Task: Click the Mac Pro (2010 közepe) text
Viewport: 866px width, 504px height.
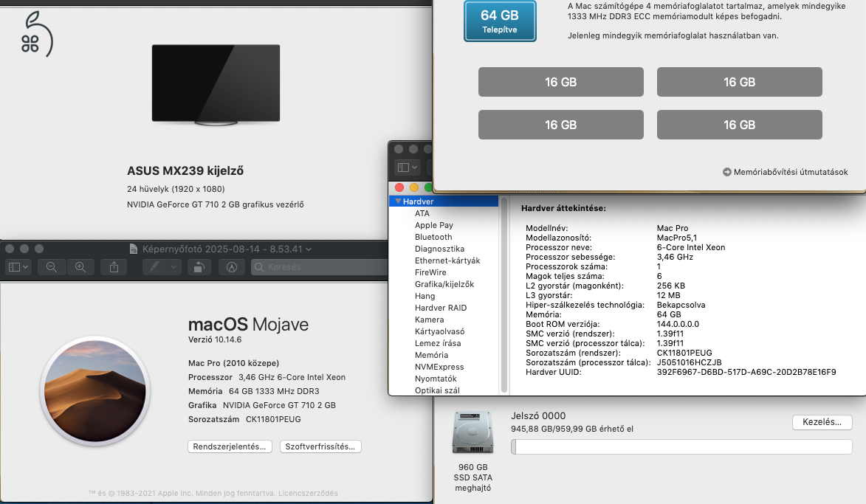Action: pyautogui.click(x=233, y=363)
